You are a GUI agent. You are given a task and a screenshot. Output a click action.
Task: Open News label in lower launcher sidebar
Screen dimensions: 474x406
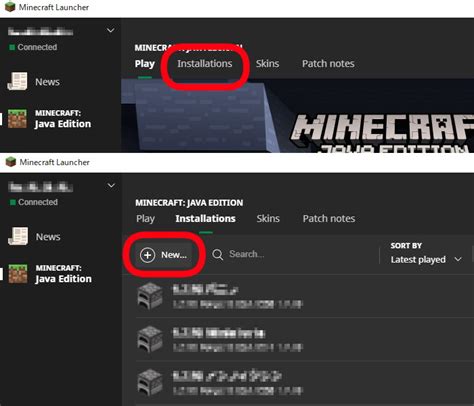tap(48, 237)
